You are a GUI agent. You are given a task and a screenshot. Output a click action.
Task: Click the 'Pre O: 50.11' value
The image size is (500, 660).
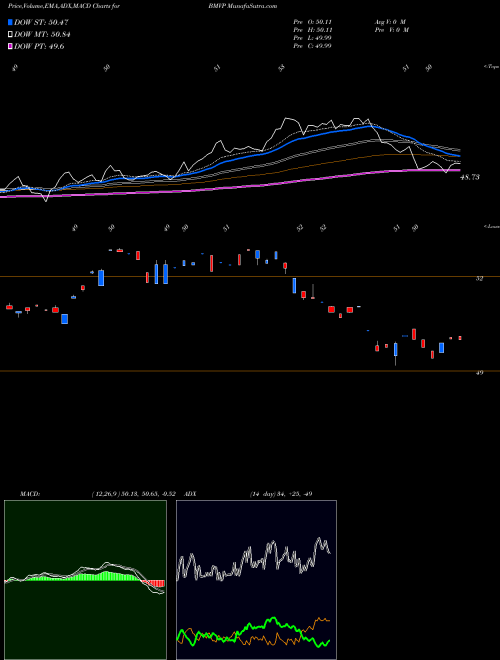313,21
